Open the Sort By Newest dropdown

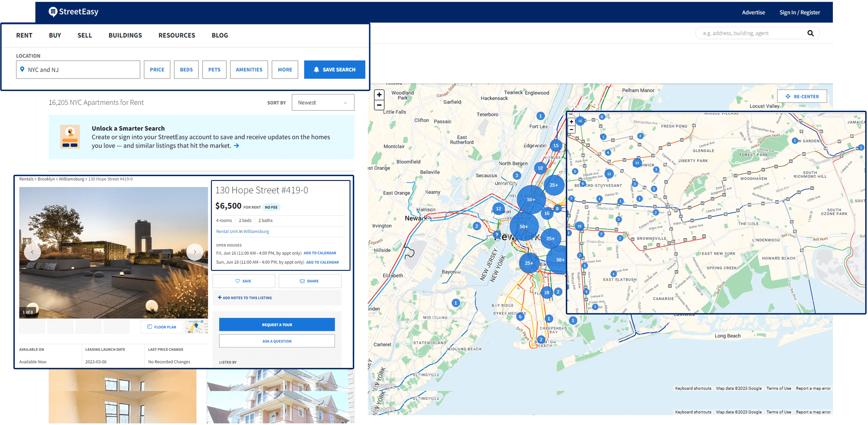pos(323,102)
